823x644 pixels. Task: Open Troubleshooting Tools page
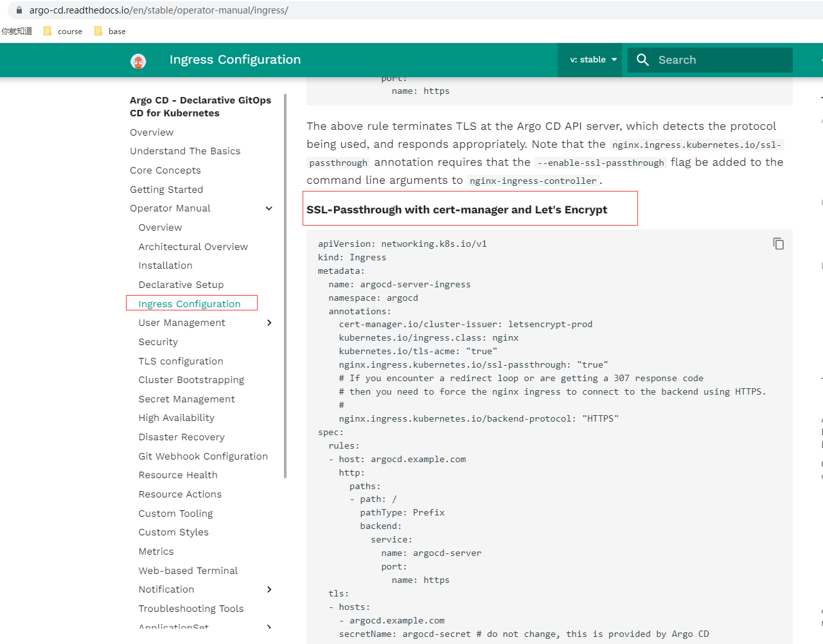191,609
